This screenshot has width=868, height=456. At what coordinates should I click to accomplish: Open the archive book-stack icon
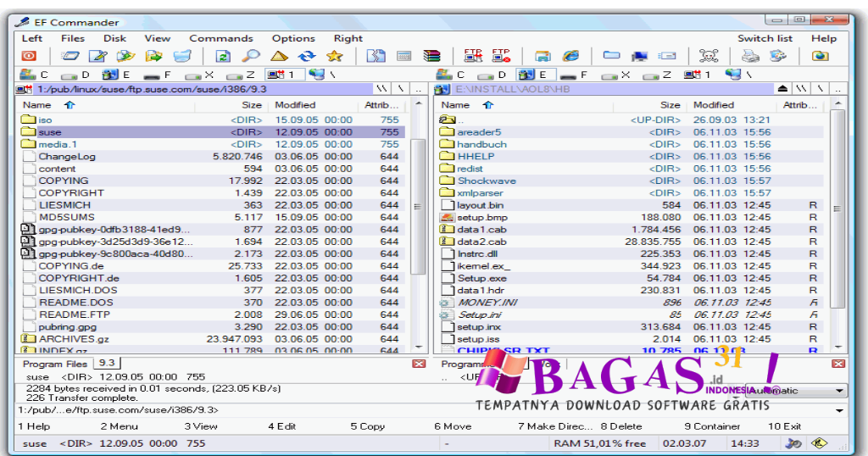(431, 56)
